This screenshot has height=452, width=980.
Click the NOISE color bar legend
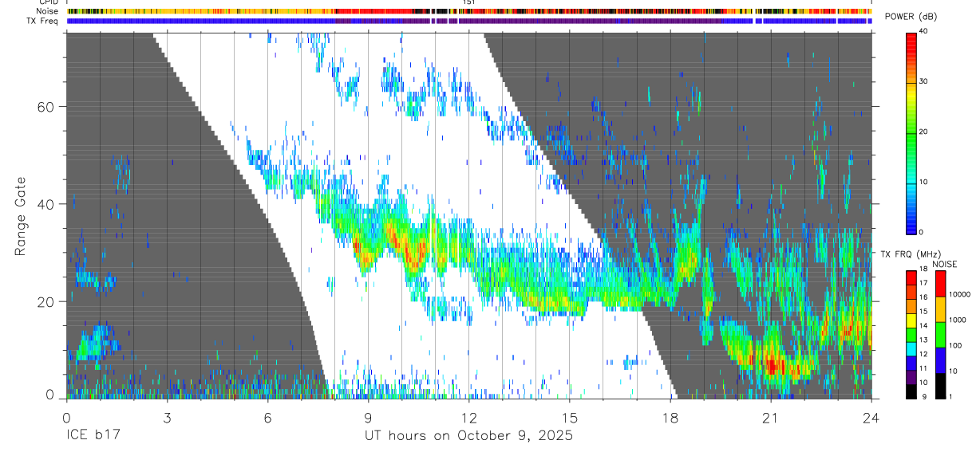tap(941, 334)
